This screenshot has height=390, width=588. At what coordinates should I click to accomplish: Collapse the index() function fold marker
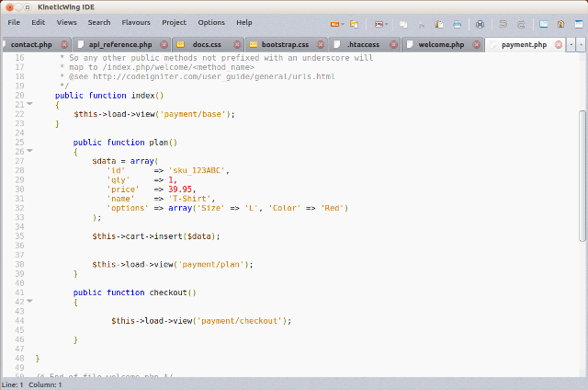[29, 104]
